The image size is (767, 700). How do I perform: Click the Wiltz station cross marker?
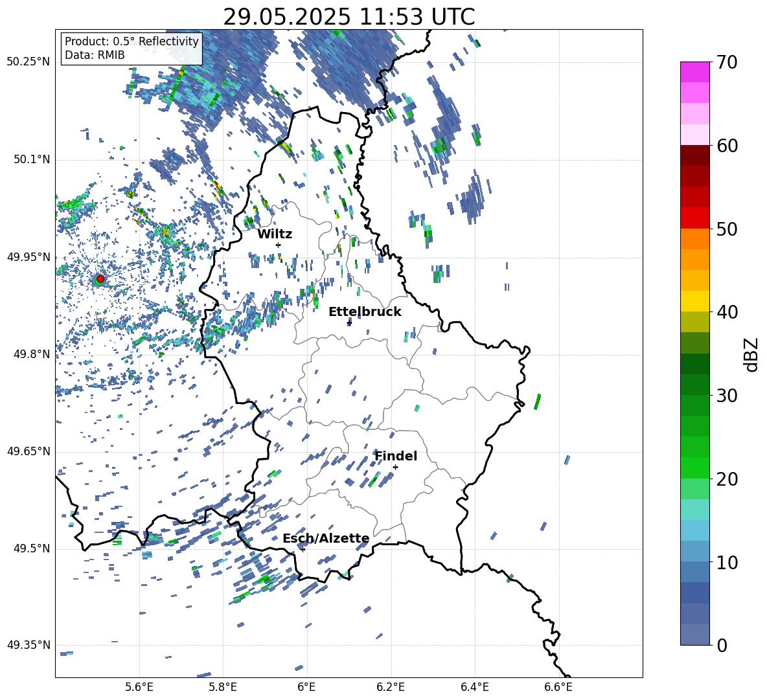(x=279, y=245)
